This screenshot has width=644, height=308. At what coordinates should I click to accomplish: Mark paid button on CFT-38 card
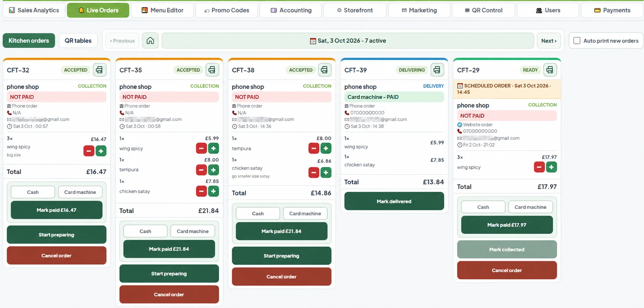(x=282, y=231)
